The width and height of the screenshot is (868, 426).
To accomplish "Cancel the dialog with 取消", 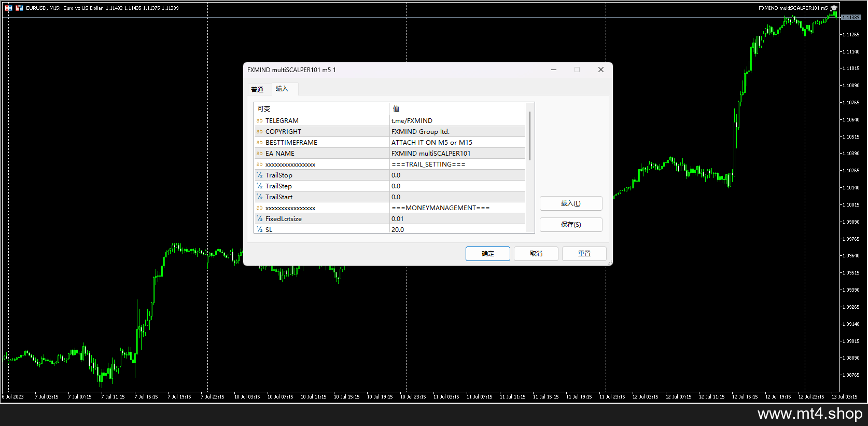I will (536, 254).
